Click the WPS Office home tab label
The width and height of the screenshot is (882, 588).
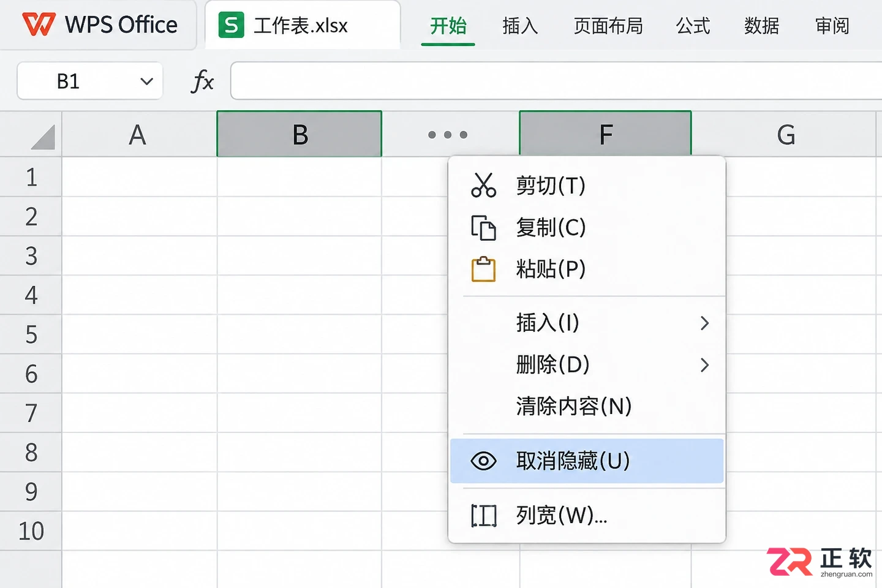[x=121, y=24]
